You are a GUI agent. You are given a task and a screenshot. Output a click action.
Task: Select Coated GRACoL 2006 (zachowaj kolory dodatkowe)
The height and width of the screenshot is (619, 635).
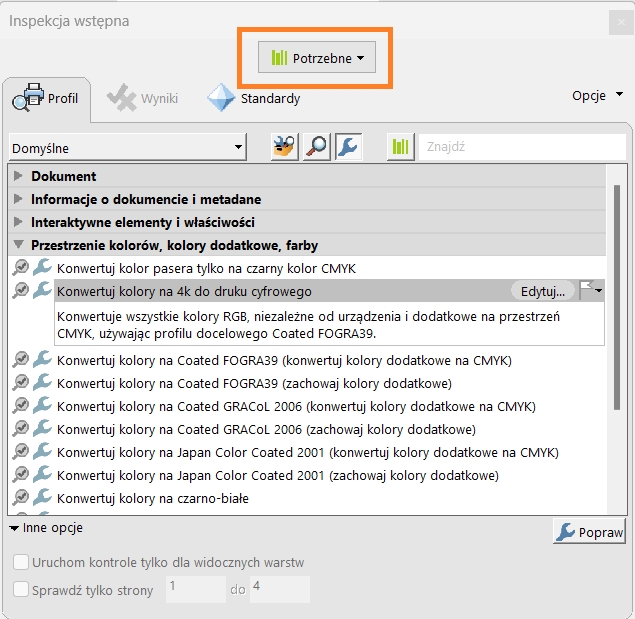pos(266,429)
